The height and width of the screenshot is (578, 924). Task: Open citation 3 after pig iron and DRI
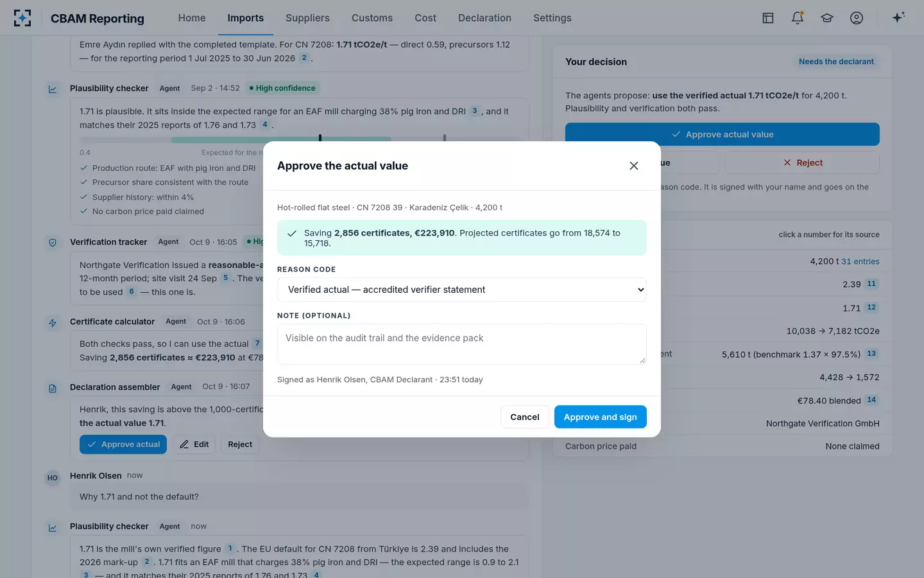click(475, 111)
